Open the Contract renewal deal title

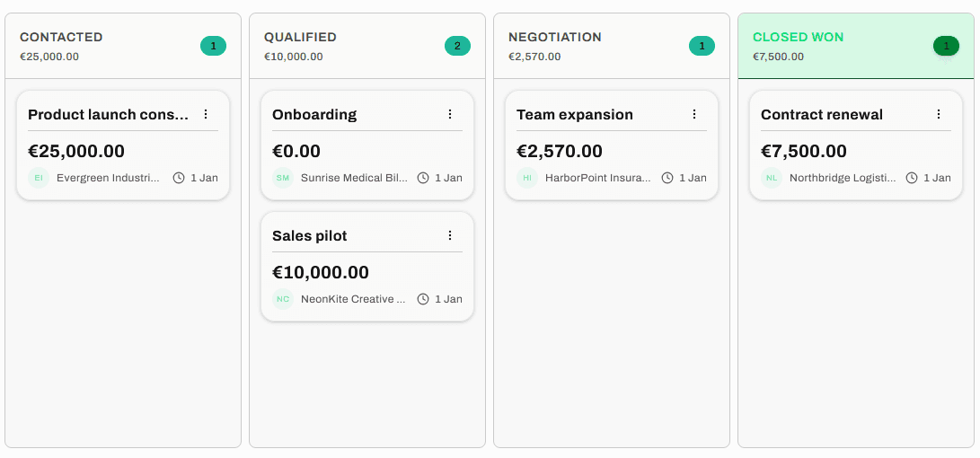coord(822,114)
